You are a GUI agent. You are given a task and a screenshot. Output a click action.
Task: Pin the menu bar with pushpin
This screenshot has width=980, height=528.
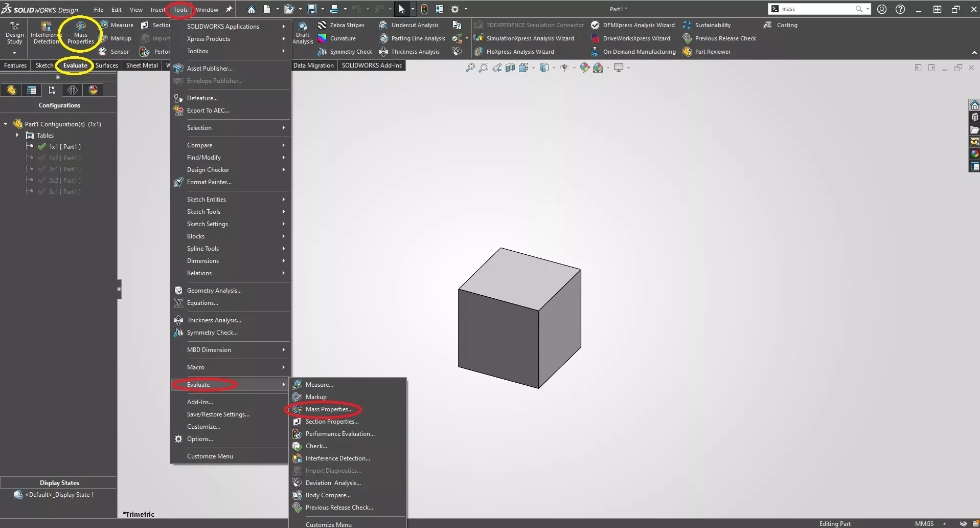pos(229,9)
